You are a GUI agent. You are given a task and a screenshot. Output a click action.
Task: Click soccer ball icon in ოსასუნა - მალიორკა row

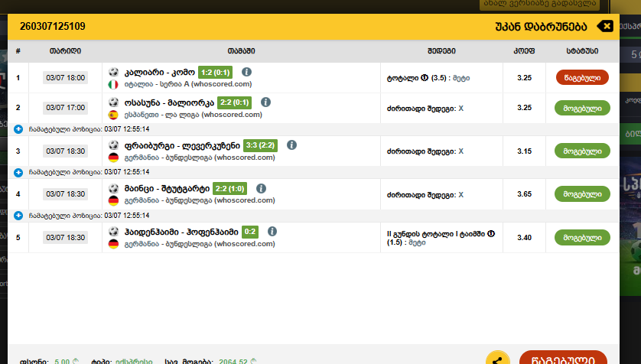pos(113,102)
